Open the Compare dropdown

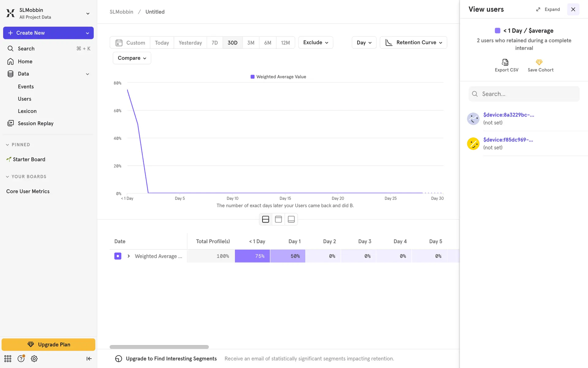click(x=132, y=58)
